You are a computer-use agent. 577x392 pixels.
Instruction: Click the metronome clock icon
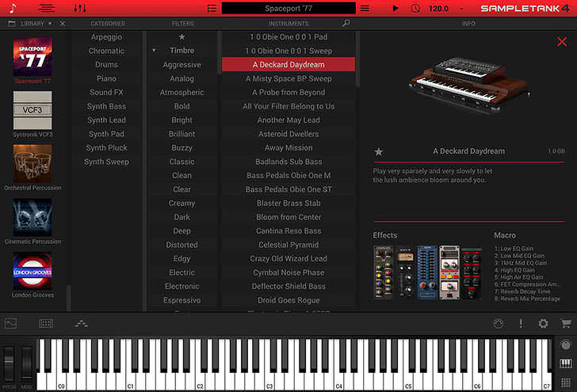(415, 8)
